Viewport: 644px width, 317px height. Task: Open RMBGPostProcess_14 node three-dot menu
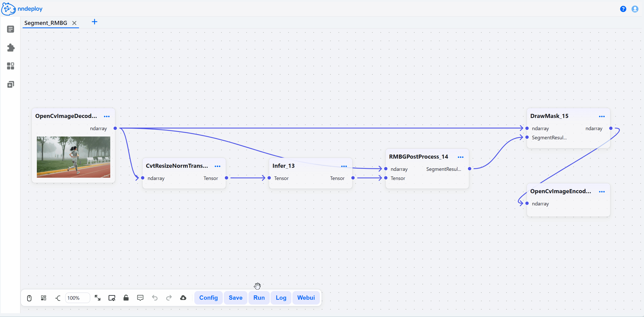point(461,157)
